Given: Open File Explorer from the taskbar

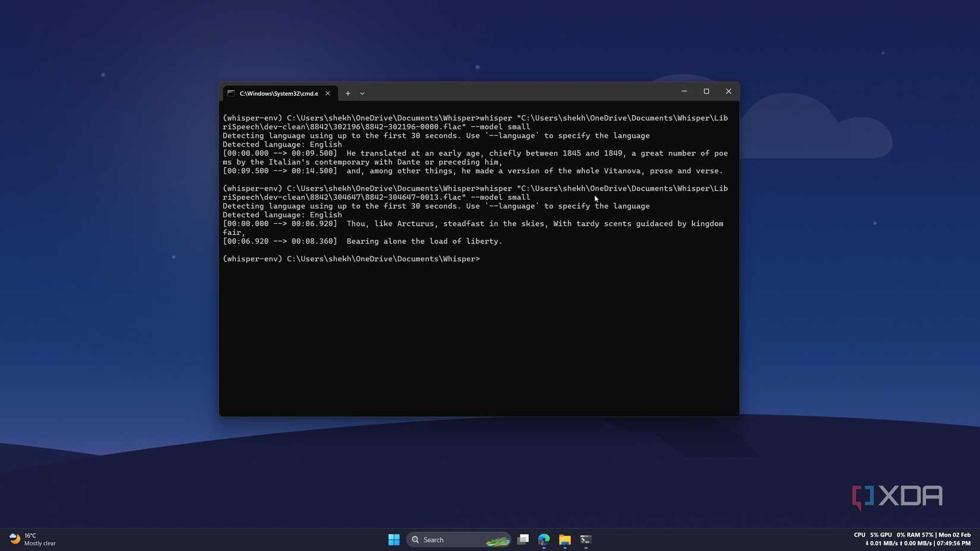Looking at the screenshot, I should click(x=564, y=540).
